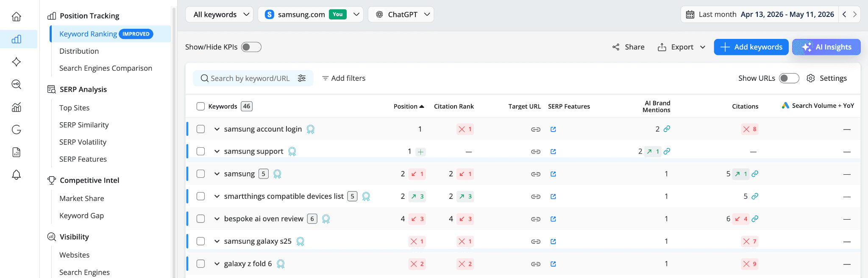Click the AI Insights button
Screen dimensions: 868x278
click(x=826, y=47)
